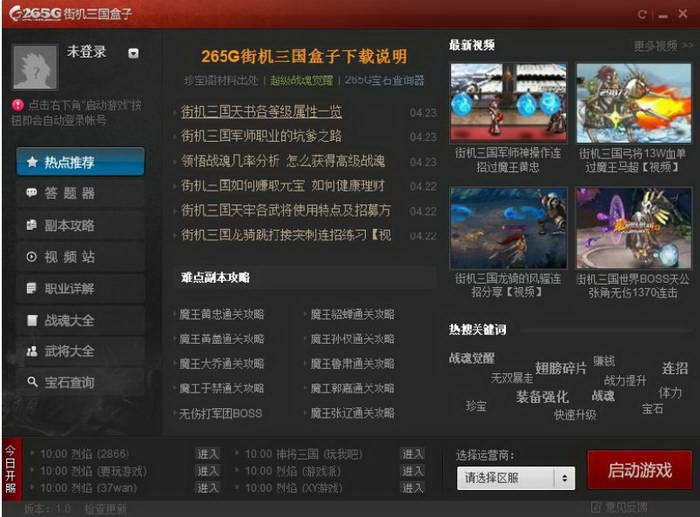Viewport: 700px width, 517px height.
Task: Open the account dropdown arrow beside 未登录
Action: (x=133, y=54)
